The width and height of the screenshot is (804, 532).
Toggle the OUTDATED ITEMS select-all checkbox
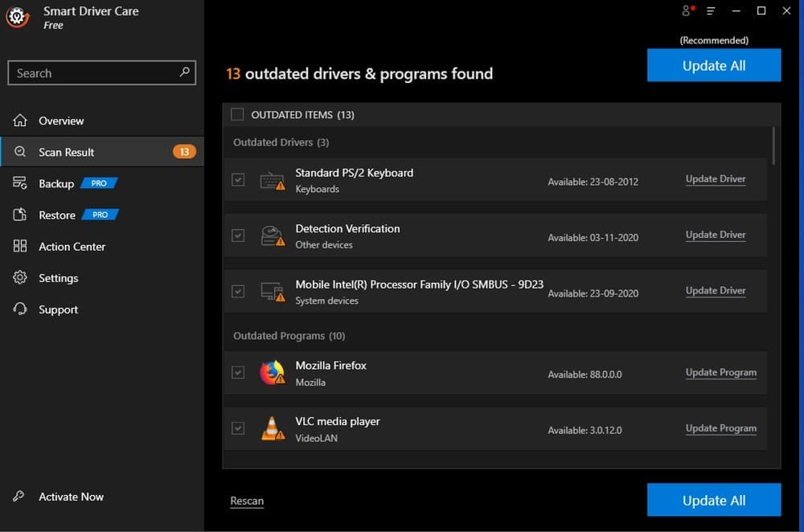[237, 114]
